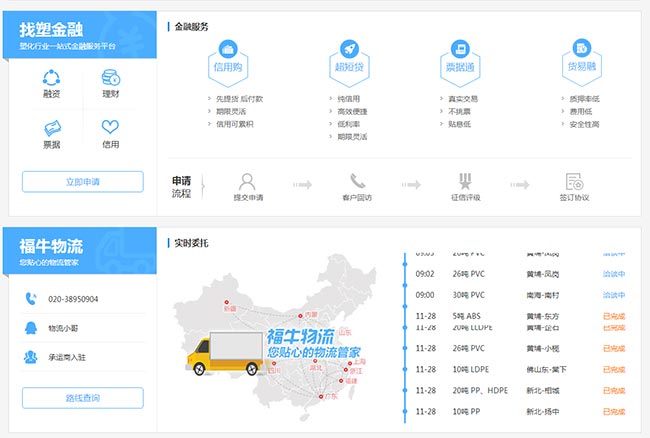The width and height of the screenshot is (650, 438).
Task: Click the 提交申请 person step icon
Action: 248,182
